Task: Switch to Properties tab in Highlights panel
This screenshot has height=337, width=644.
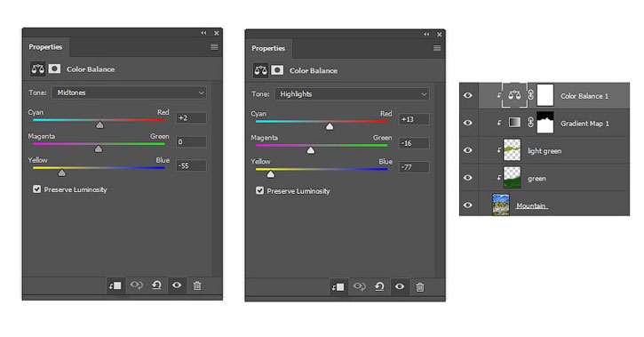Action: pos(268,48)
